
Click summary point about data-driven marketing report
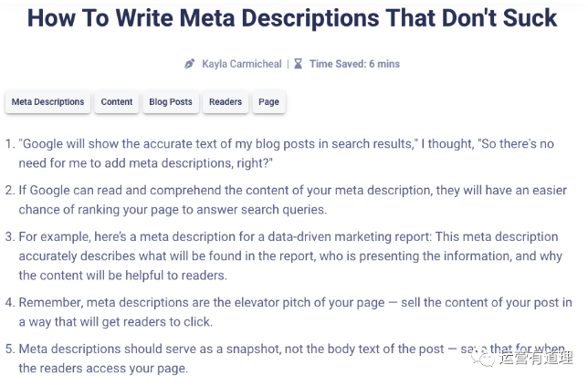click(x=290, y=256)
